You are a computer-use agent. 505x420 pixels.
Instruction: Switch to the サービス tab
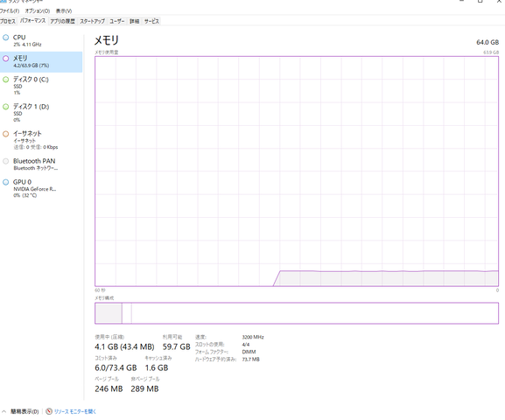coord(151,21)
